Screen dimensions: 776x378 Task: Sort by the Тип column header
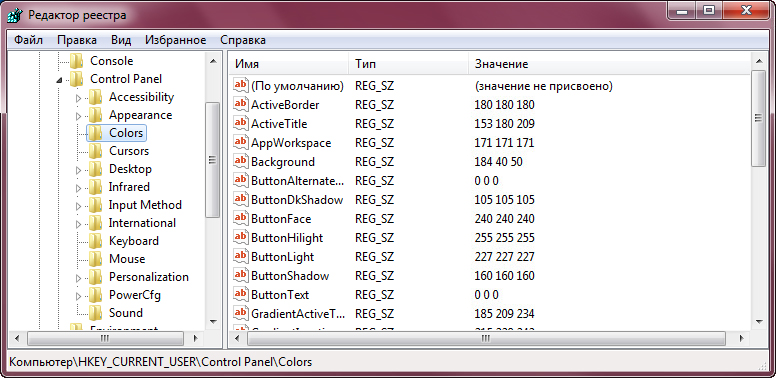(409, 64)
